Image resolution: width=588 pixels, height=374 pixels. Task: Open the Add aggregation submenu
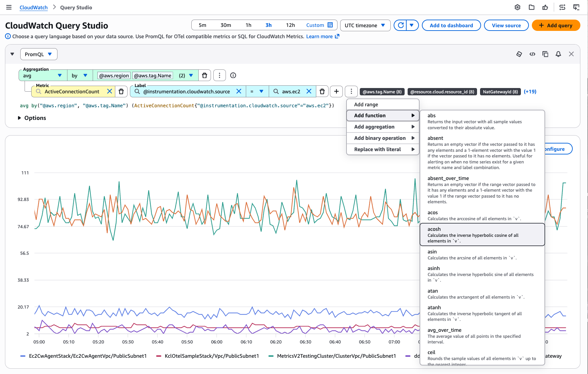click(x=383, y=127)
